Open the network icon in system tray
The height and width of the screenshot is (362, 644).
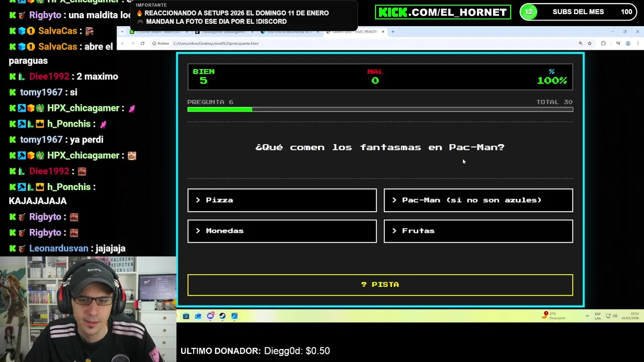pos(608,316)
